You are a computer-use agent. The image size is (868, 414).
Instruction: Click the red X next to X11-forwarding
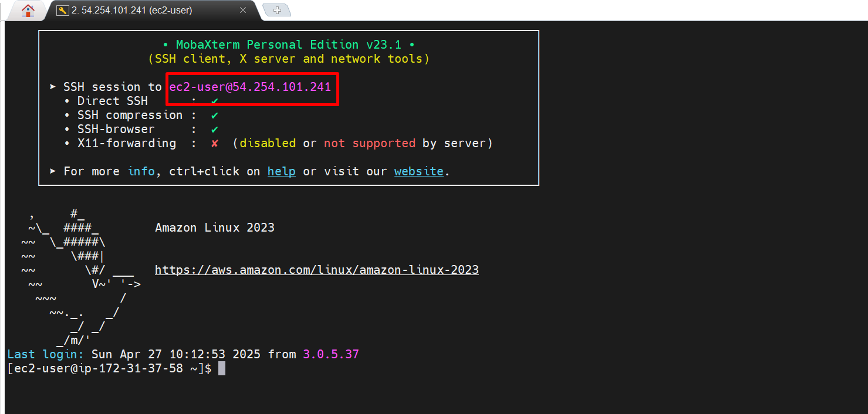[215, 143]
